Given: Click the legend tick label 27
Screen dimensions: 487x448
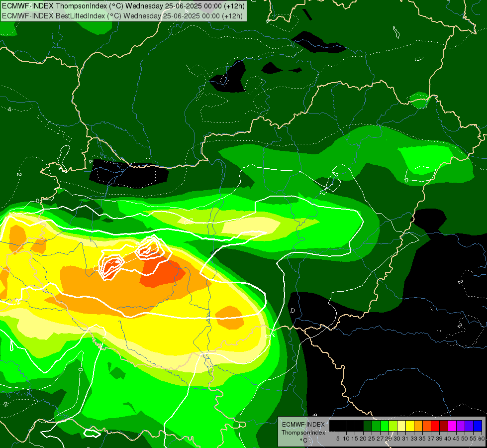Looking at the screenshot, I should coord(381,439).
